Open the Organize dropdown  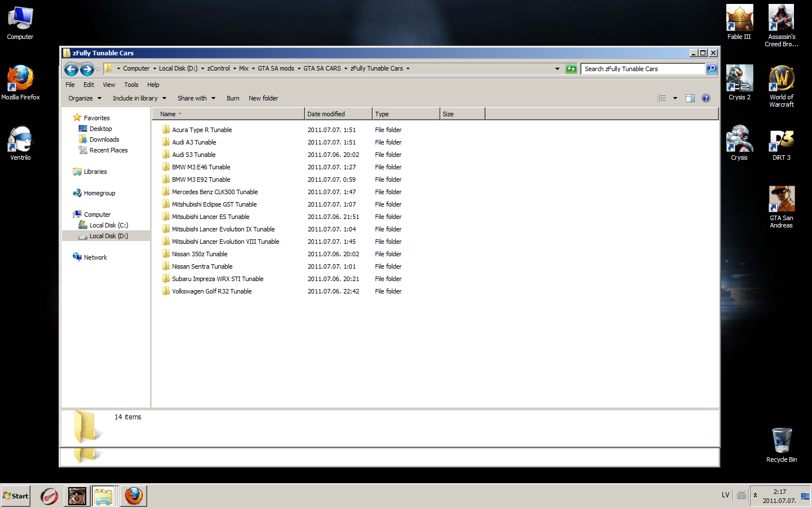click(x=85, y=98)
